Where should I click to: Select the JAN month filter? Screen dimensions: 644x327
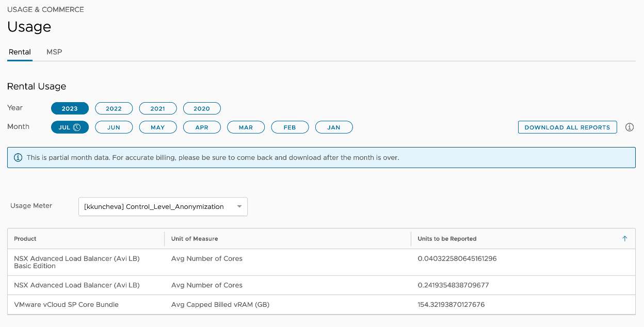[x=334, y=127]
